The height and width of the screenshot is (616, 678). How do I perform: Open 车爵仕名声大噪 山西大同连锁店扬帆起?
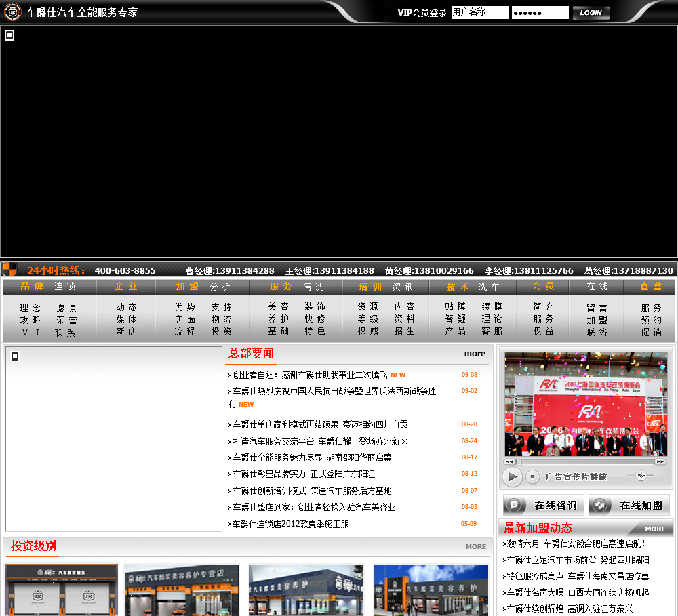578,593
